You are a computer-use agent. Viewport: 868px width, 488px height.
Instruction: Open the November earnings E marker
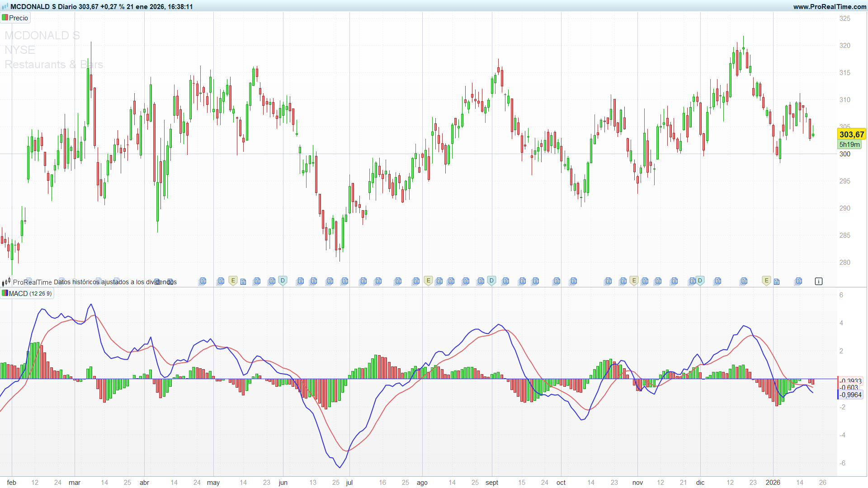[634, 281]
